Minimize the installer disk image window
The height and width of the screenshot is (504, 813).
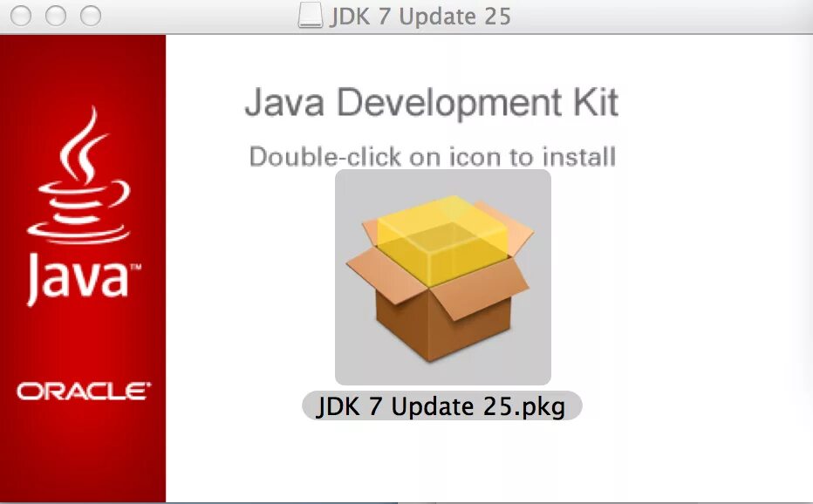[56, 16]
